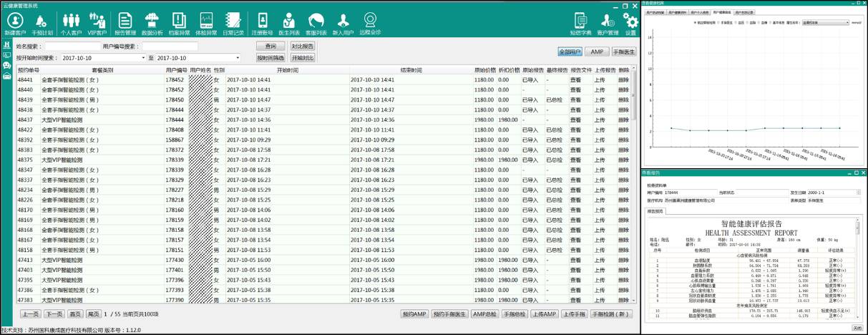Viewport: 868px width, 335px height.
Task: Open 报告管理 report management
Action: click(x=125, y=24)
